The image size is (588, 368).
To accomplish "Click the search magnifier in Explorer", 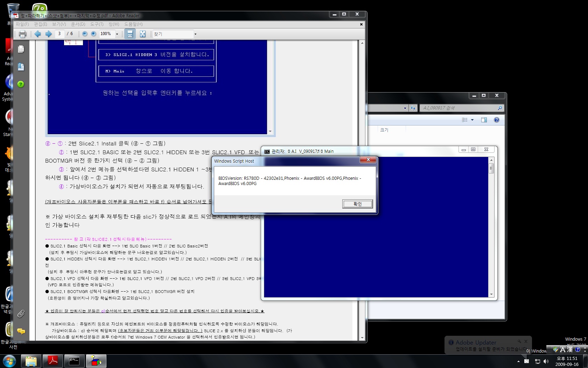I will coord(500,108).
